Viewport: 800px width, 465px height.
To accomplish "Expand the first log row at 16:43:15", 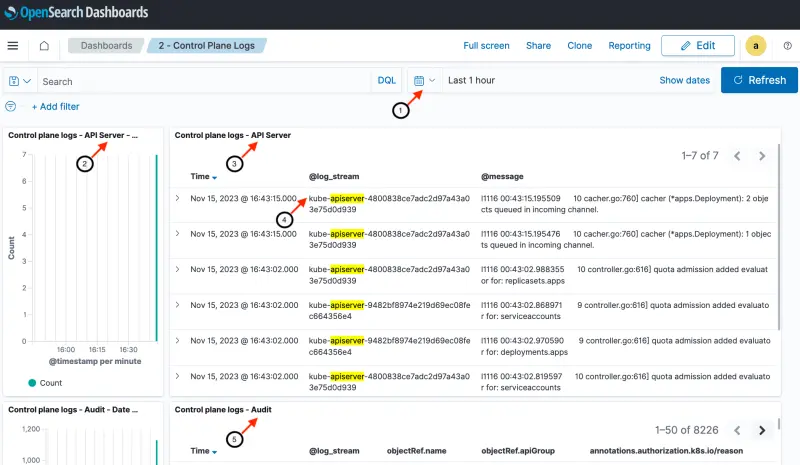I will 178,198.
